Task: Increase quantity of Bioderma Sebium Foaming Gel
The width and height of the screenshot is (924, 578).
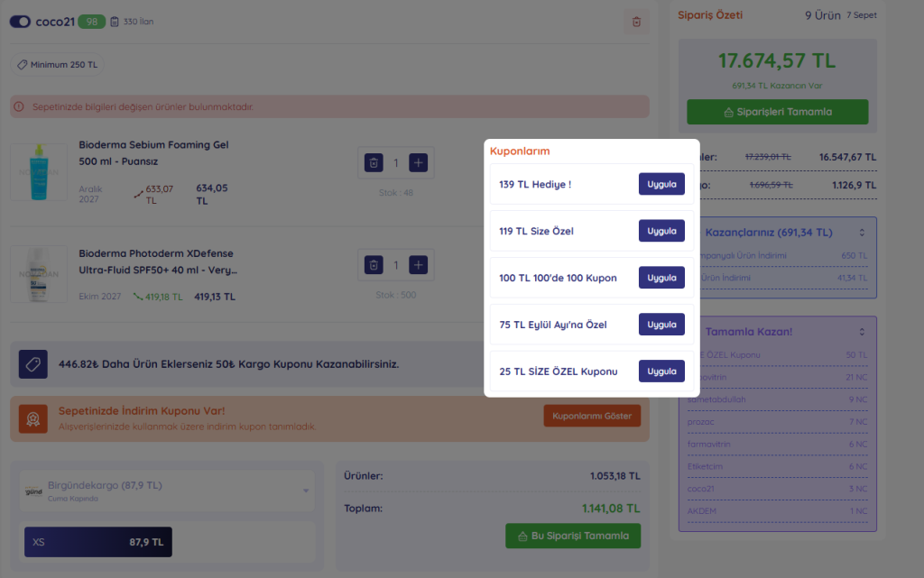Action: click(x=419, y=162)
